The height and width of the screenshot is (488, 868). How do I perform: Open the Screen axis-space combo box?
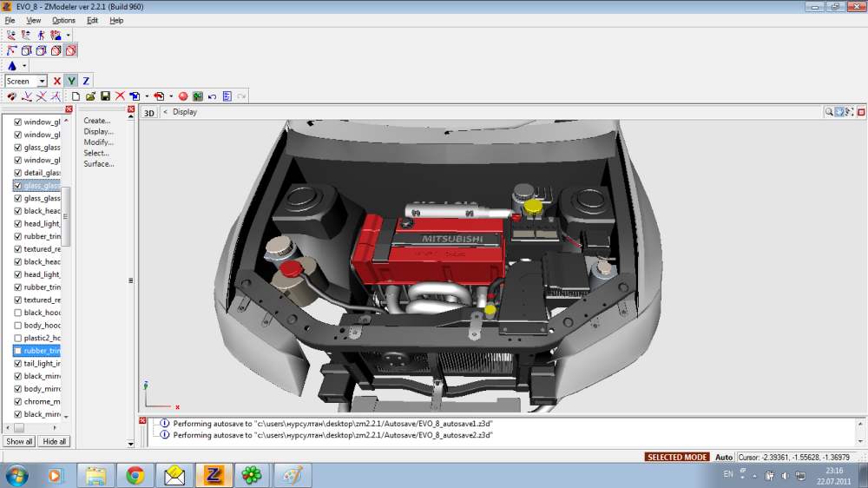26,81
